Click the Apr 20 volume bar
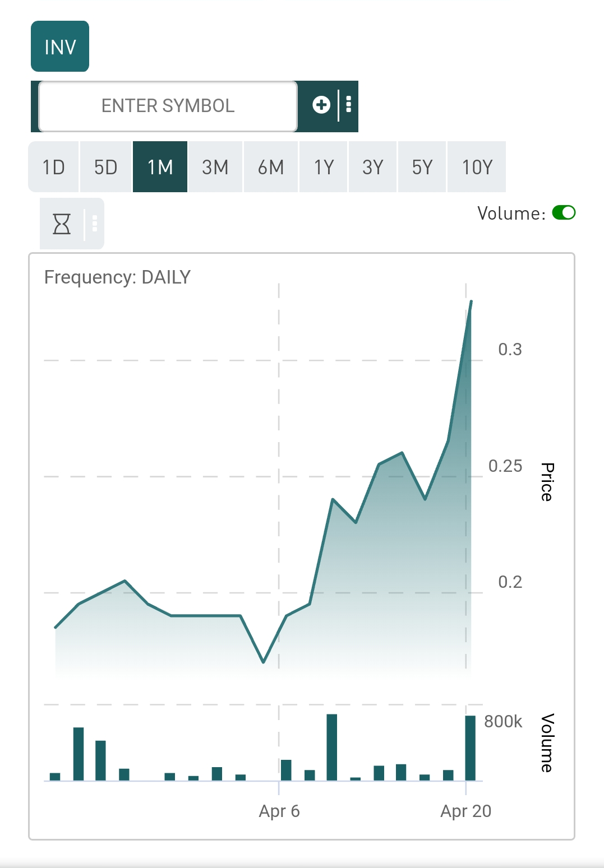The height and width of the screenshot is (868, 604). 470,748
